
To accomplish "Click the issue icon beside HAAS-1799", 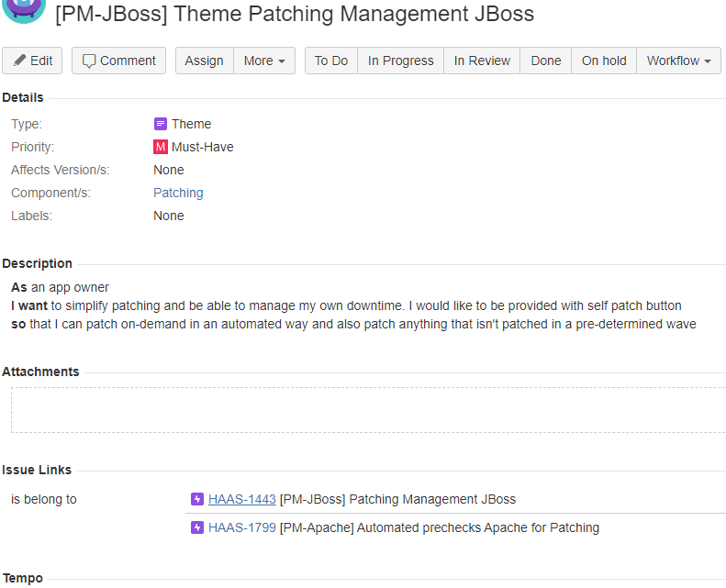I will [x=197, y=527].
